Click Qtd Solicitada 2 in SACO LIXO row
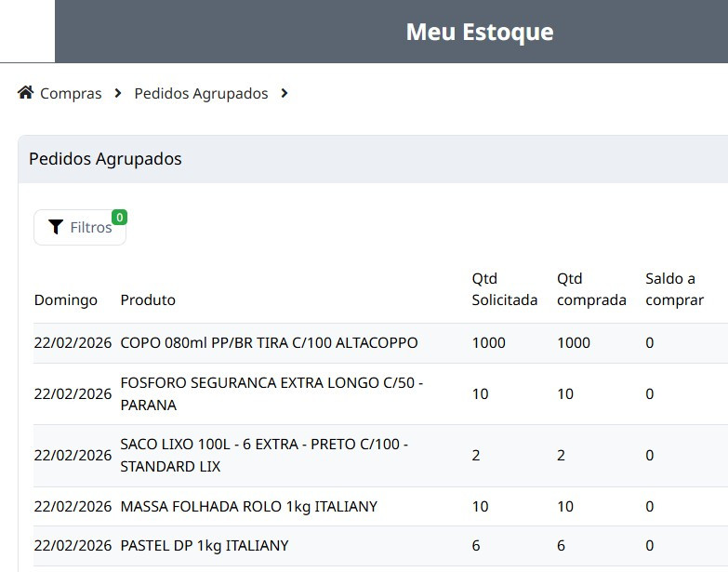Screen dimensions: 728x572 point(476,455)
